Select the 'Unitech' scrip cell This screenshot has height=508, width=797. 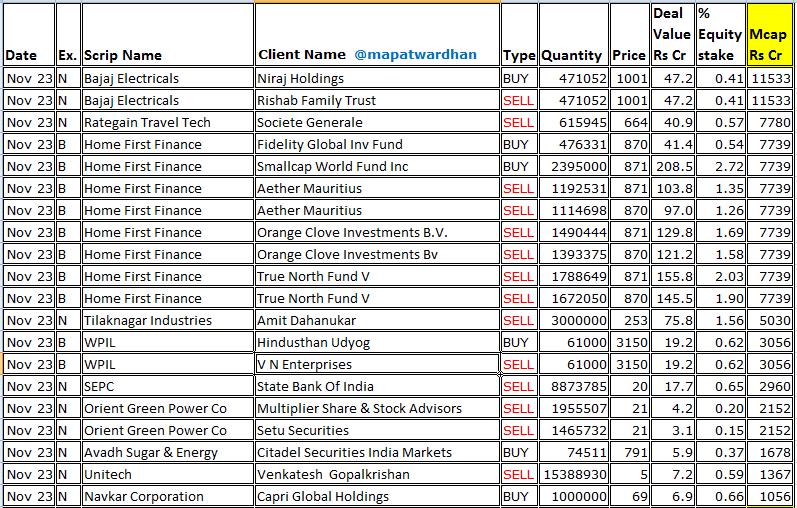[168, 474]
